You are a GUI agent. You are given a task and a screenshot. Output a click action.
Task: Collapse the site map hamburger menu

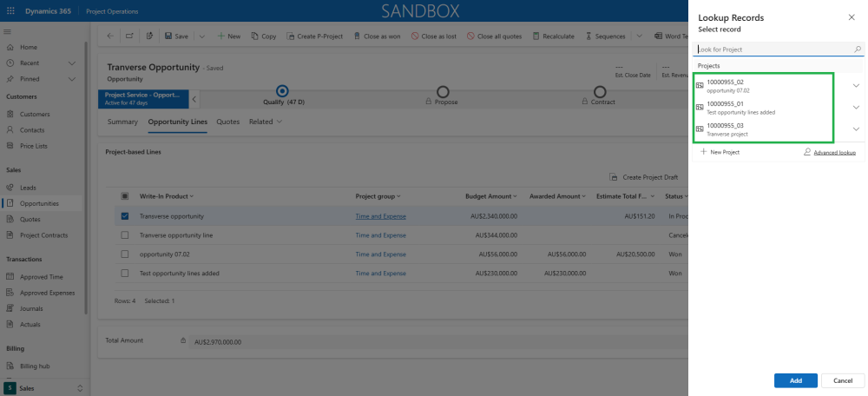pos(8,31)
